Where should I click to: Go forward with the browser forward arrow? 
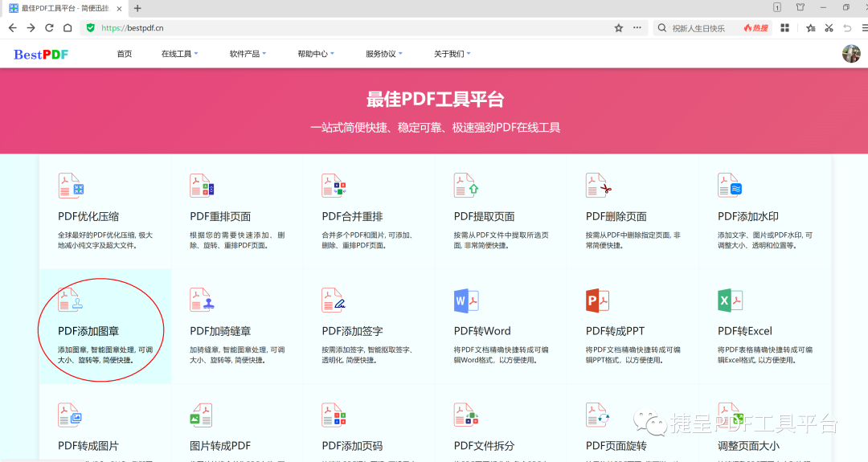31,27
